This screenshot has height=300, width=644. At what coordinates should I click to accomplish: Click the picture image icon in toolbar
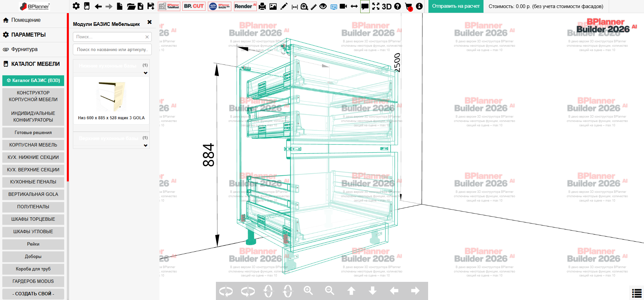pyautogui.click(x=273, y=6)
